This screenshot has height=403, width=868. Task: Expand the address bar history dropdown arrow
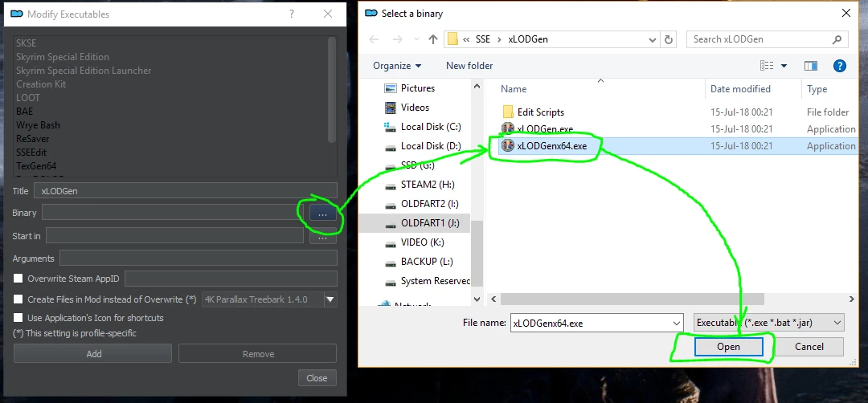tap(653, 40)
